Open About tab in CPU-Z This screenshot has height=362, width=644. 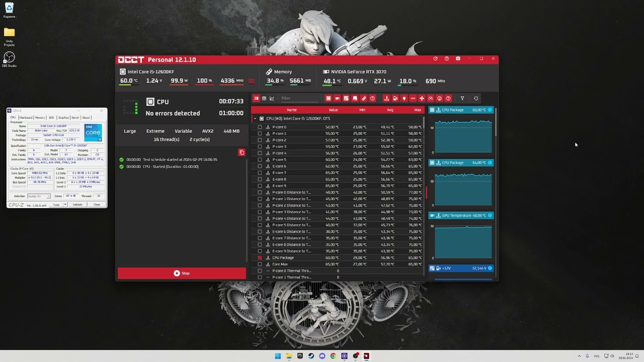(x=86, y=118)
